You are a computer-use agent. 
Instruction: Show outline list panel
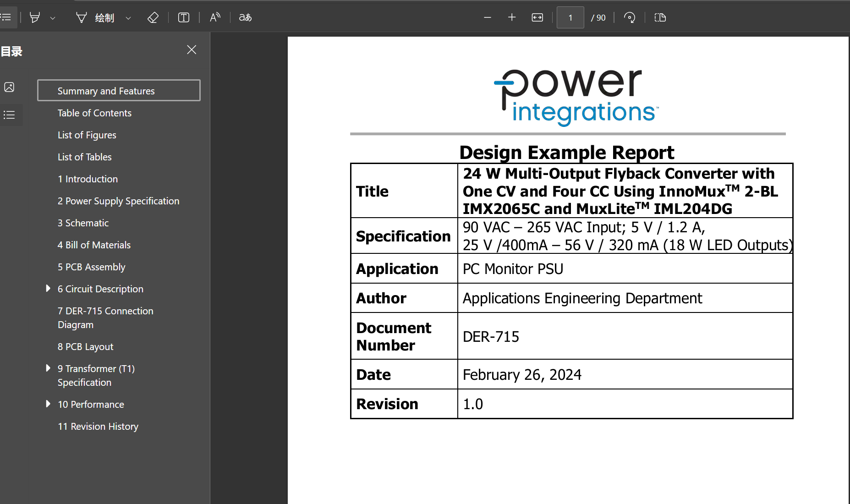tap(9, 115)
